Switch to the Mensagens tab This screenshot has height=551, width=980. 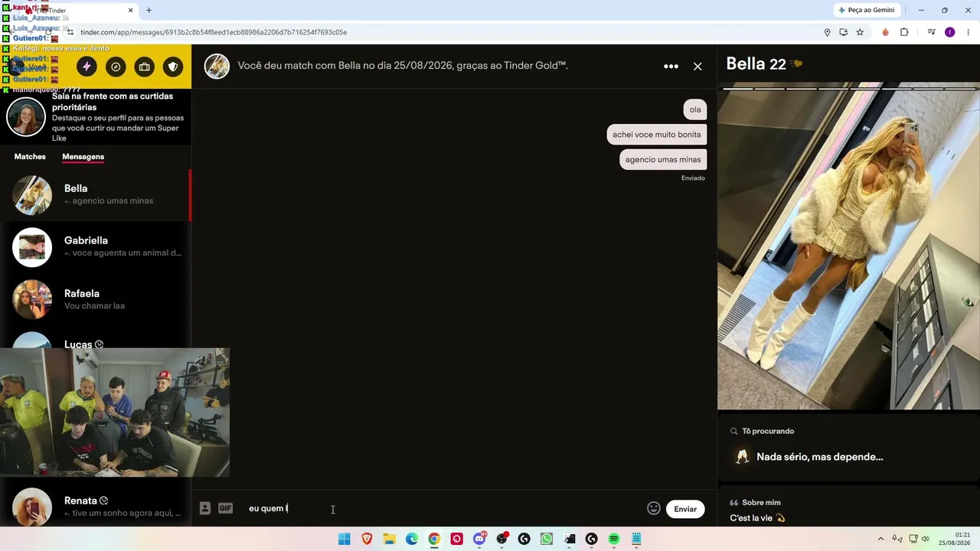pyautogui.click(x=83, y=156)
